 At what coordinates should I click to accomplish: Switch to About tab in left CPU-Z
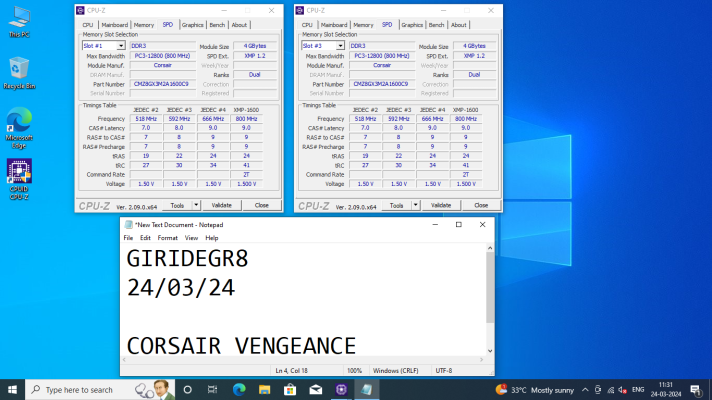(x=239, y=25)
